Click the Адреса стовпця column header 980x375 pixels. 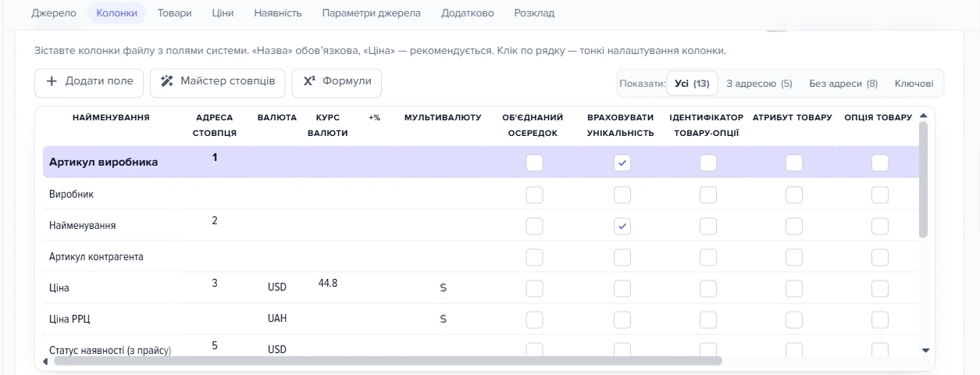[x=215, y=125]
